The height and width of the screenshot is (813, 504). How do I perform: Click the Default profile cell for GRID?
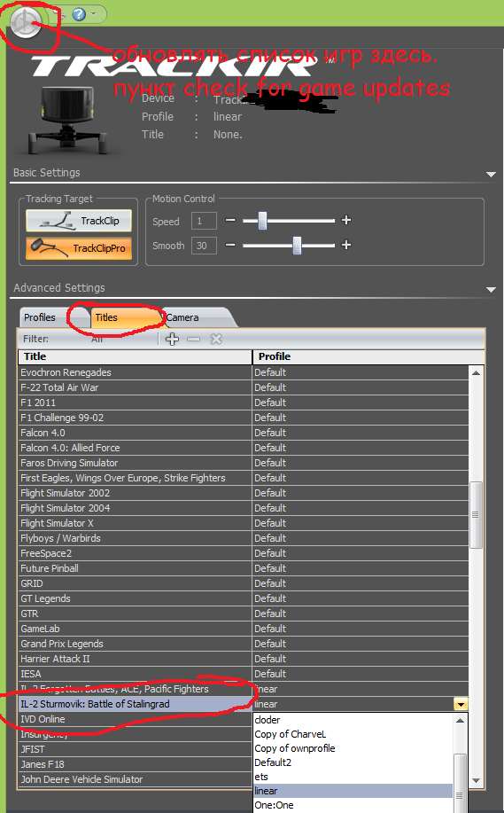(x=361, y=583)
